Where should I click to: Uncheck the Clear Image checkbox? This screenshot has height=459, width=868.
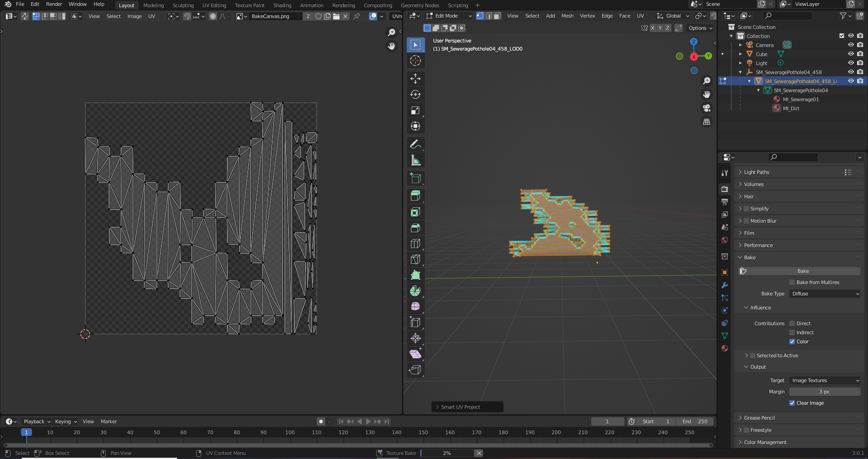[x=792, y=403]
